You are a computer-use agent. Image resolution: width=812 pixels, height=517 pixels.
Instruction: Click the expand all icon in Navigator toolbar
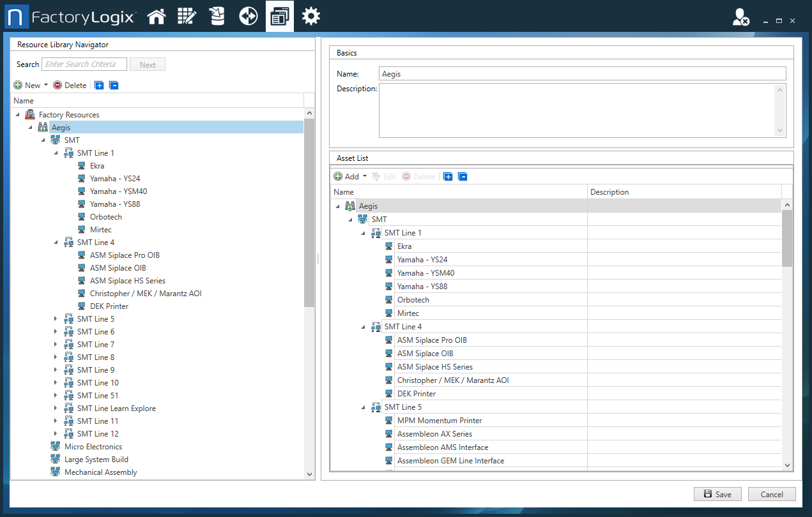pyautogui.click(x=99, y=86)
